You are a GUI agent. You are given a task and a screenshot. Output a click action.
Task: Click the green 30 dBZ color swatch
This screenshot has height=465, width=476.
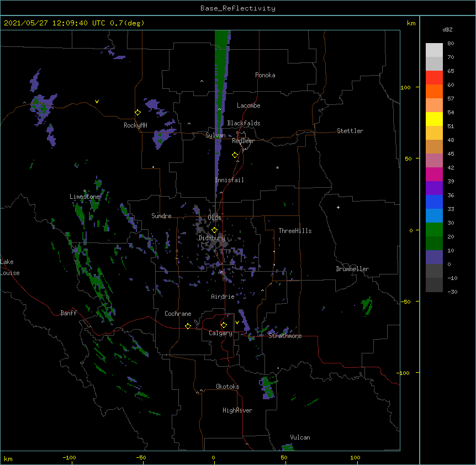434,229
